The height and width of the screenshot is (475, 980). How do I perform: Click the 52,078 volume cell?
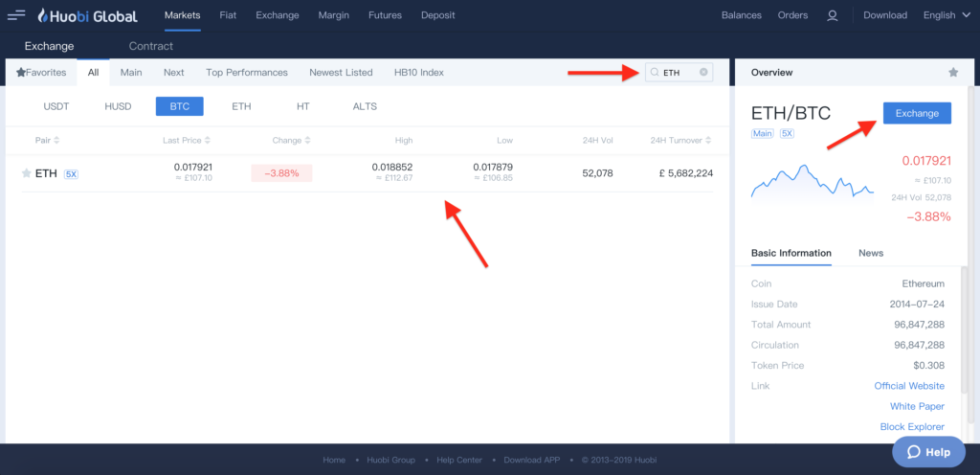click(x=597, y=173)
